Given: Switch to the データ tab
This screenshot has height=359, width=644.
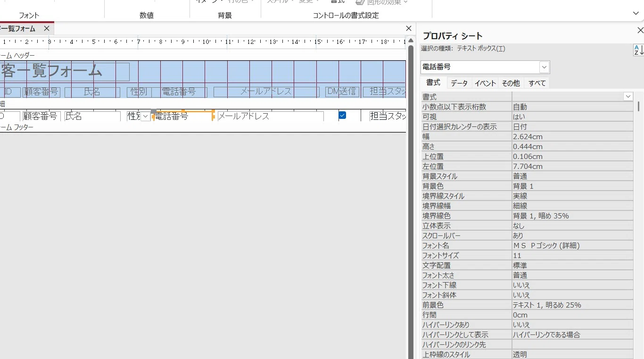Looking at the screenshot, I should pos(459,83).
